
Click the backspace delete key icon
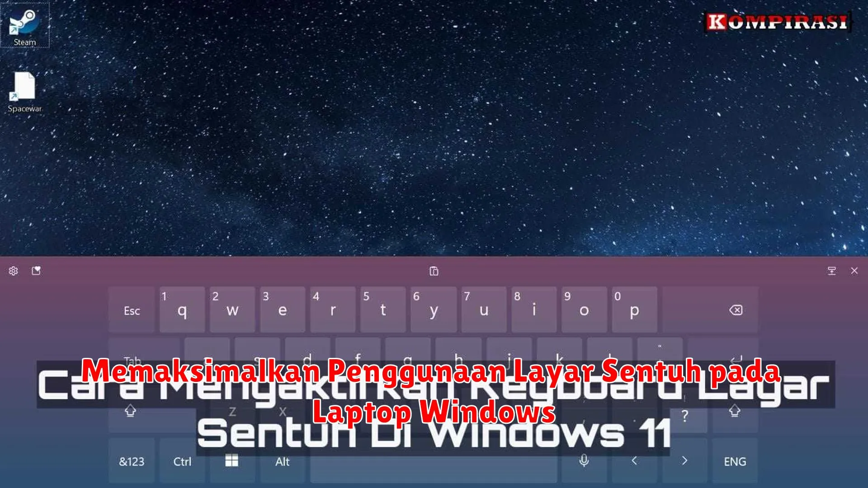tap(735, 310)
